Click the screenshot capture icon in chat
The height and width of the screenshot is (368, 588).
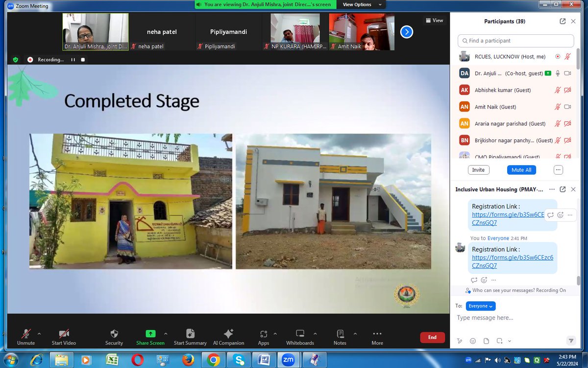tap(499, 341)
